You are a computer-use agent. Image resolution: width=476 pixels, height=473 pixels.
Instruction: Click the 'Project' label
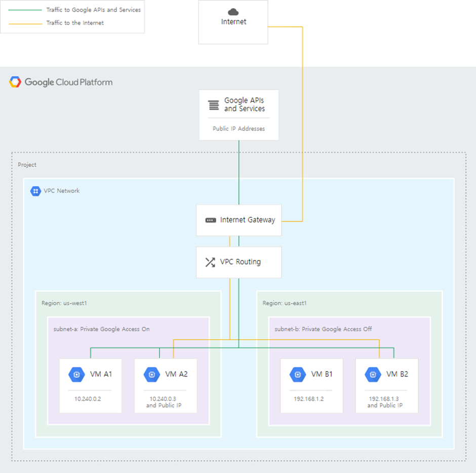(27, 164)
